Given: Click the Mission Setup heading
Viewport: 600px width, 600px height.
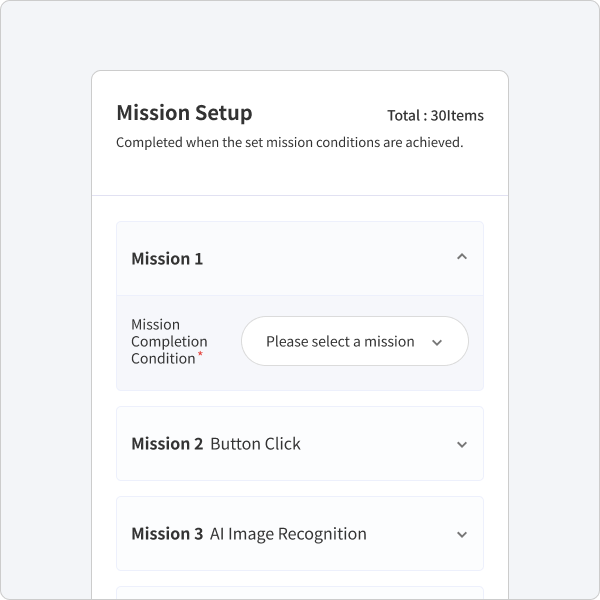Looking at the screenshot, I should pyautogui.click(x=184, y=113).
